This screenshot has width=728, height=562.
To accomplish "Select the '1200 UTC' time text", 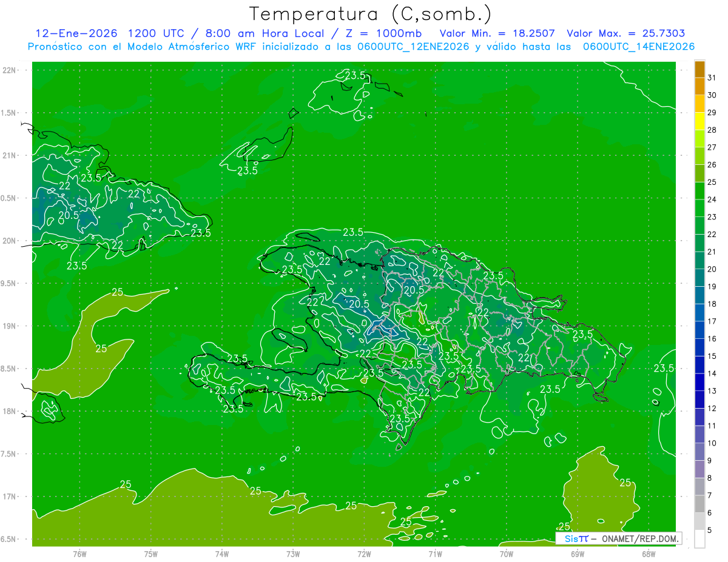I will (x=157, y=33).
